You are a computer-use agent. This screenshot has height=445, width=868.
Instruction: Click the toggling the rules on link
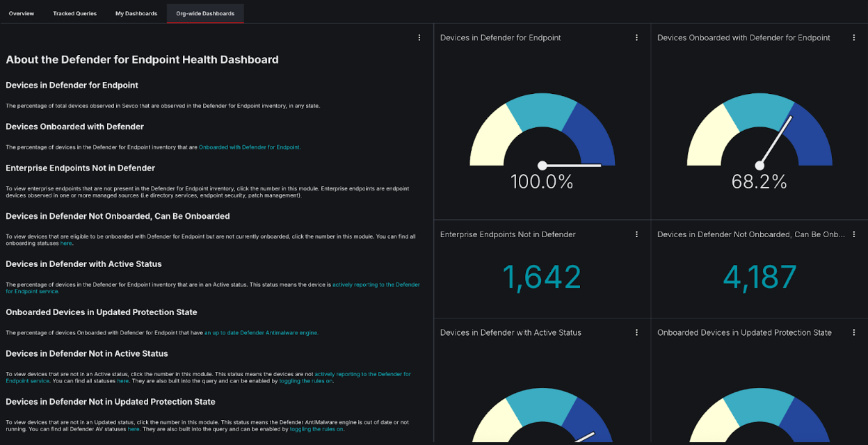click(306, 380)
